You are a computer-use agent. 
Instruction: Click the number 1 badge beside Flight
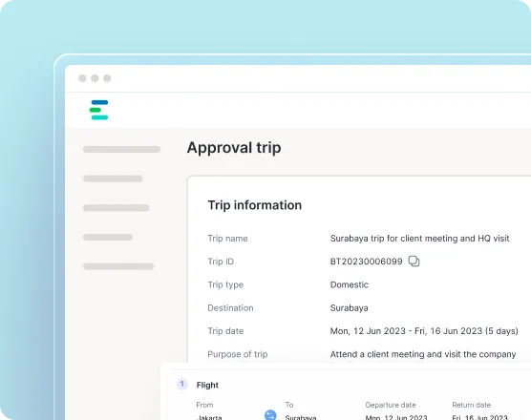pos(181,384)
